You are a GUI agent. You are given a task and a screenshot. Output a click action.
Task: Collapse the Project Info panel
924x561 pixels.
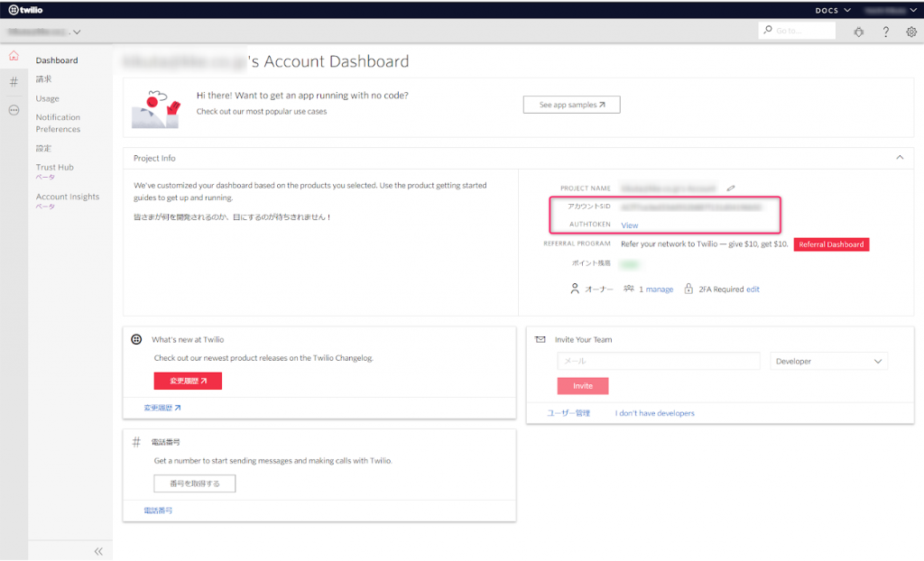tap(900, 157)
